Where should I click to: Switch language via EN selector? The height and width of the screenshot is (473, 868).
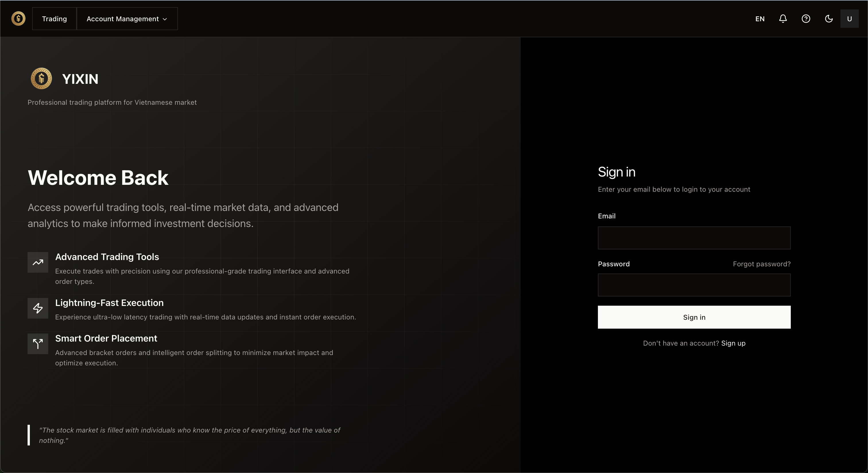click(x=759, y=19)
